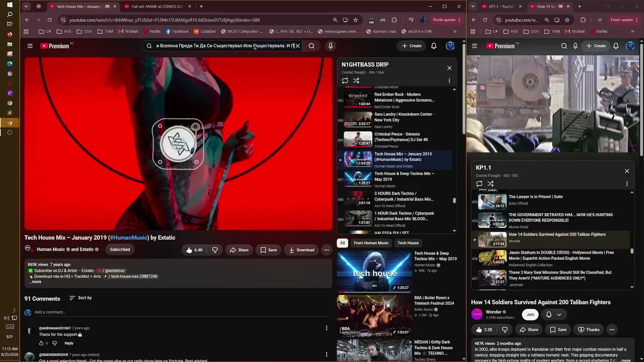Like the 14 Soldiers video
Viewport: 644px width, 362px height.
tap(484, 330)
